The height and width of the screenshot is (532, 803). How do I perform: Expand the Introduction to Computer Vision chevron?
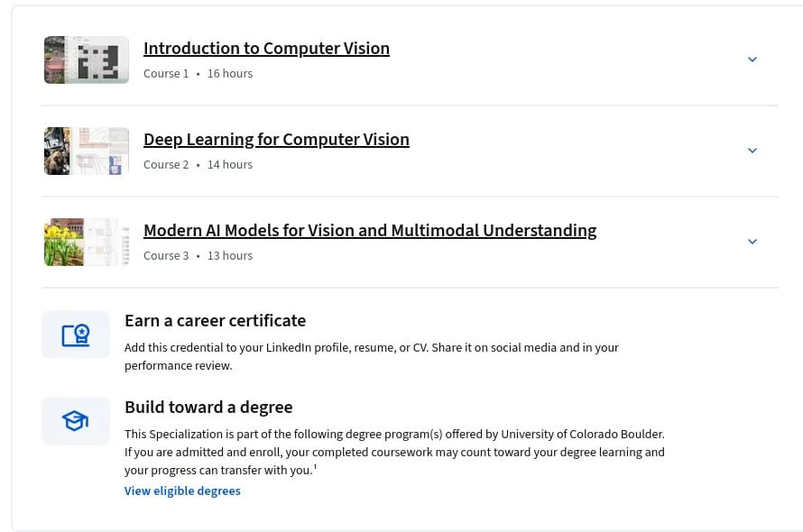coord(752,60)
